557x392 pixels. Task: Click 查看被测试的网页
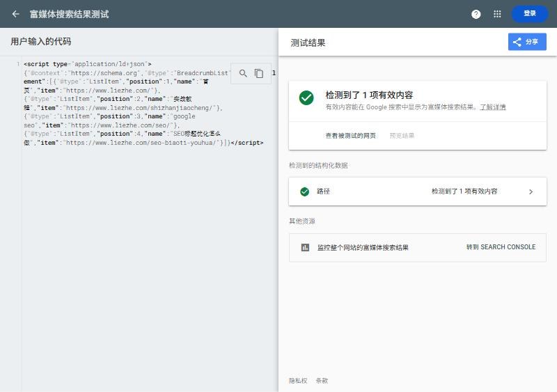click(351, 136)
